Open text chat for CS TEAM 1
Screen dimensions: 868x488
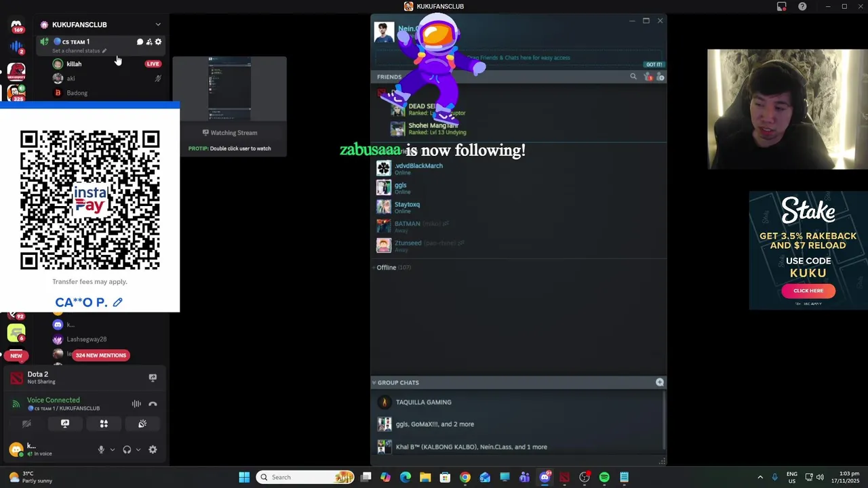(140, 42)
